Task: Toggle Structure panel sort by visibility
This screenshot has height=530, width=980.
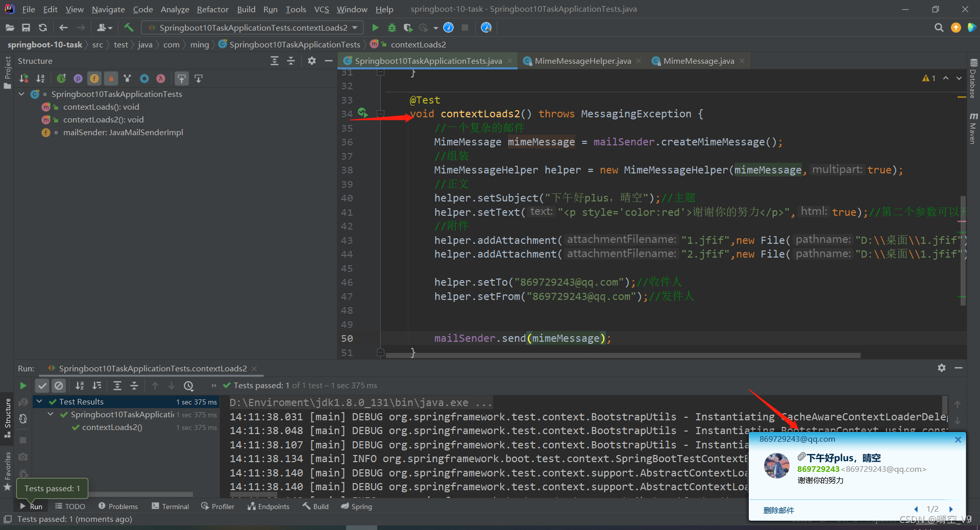Action: coord(23,78)
